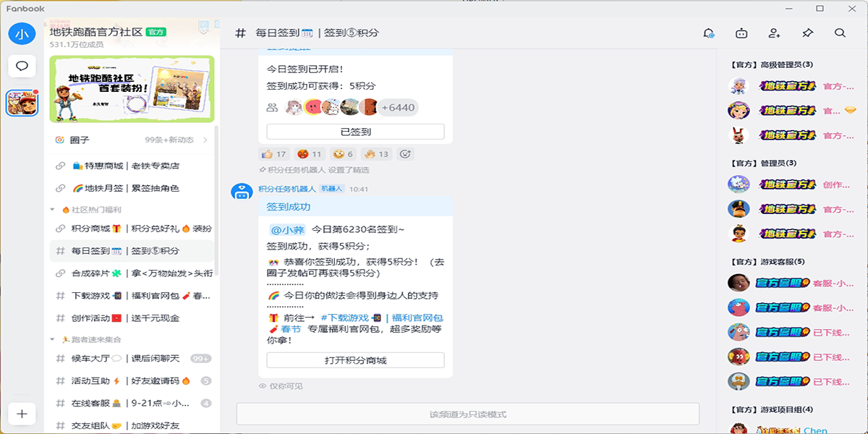Click smiley reaction with count 6
Screen dimensions: 868x434
point(344,154)
